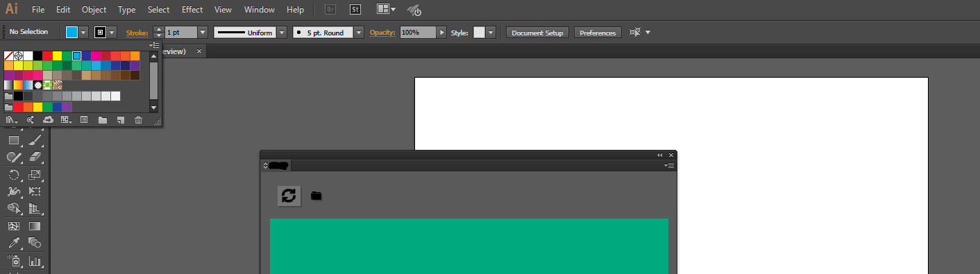Select the None swatch
This screenshot has width=980, height=274.
click(9, 55)
